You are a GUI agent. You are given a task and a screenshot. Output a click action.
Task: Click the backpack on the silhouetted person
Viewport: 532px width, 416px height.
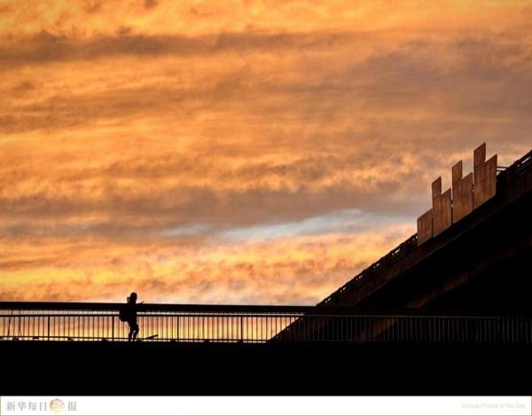coord(124,313)
